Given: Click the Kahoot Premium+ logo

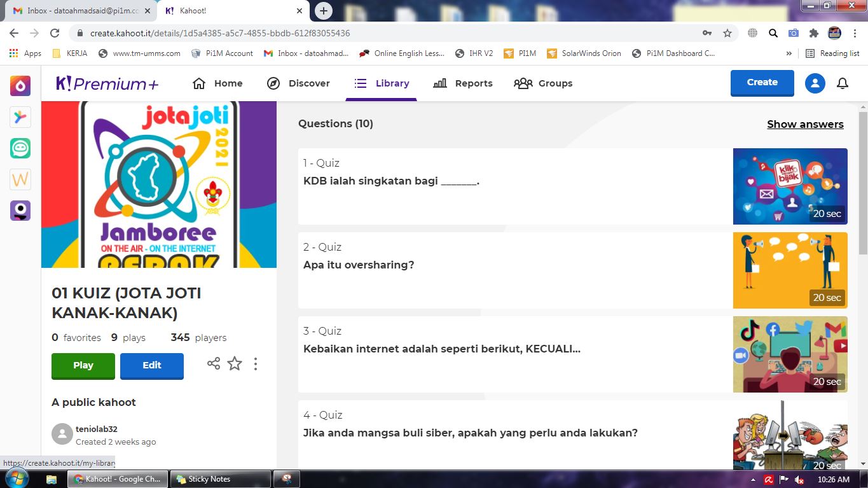Looking at the screenshot, I should coord(107,83).
